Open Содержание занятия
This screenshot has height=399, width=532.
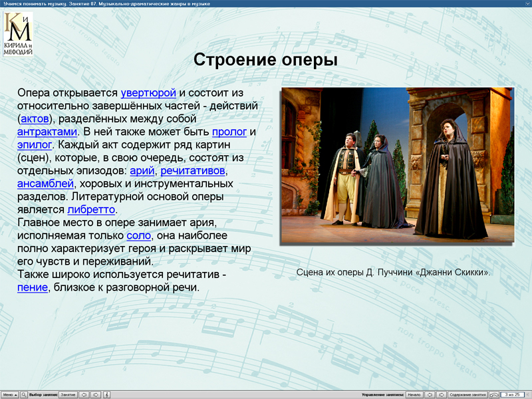pos(469,394)
